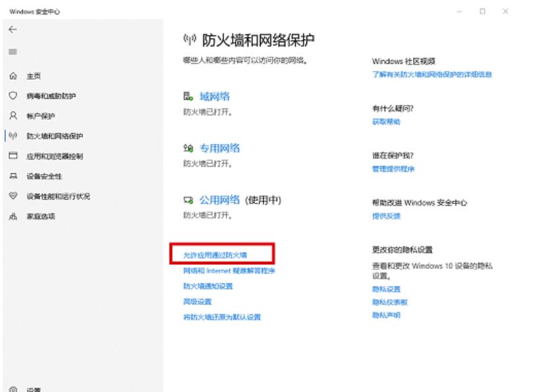Click 将防火墙还原为默认设置 link
The image size is (554, 392).
(x=222, y=317)
